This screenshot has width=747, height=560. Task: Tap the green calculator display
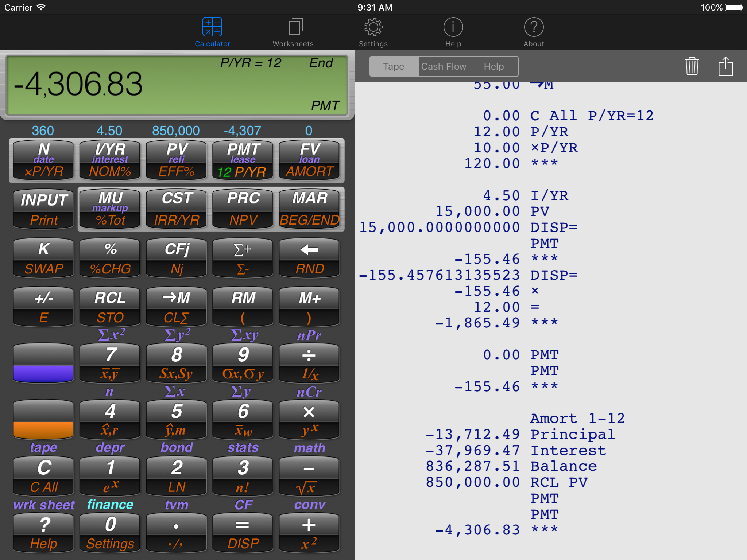(177, 85)
